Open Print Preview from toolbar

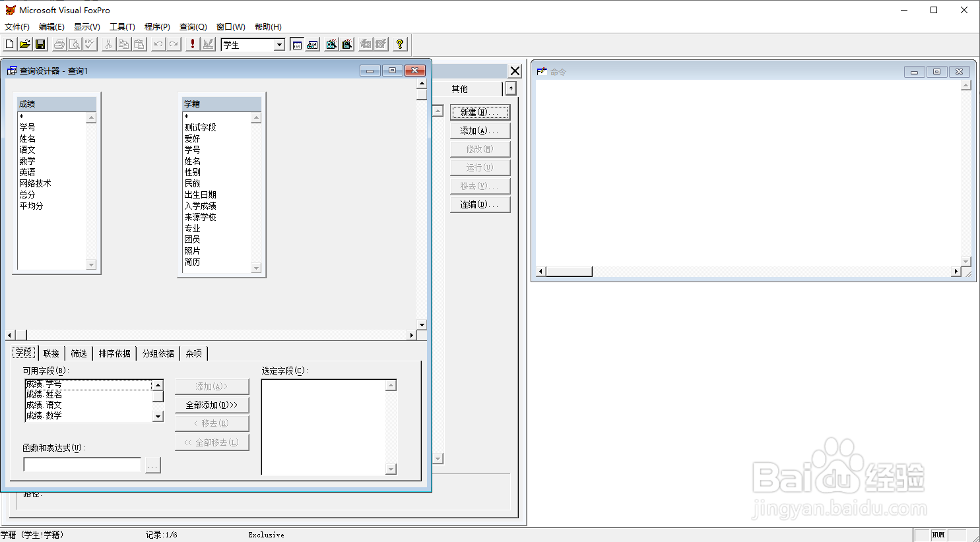click(75, 44)
